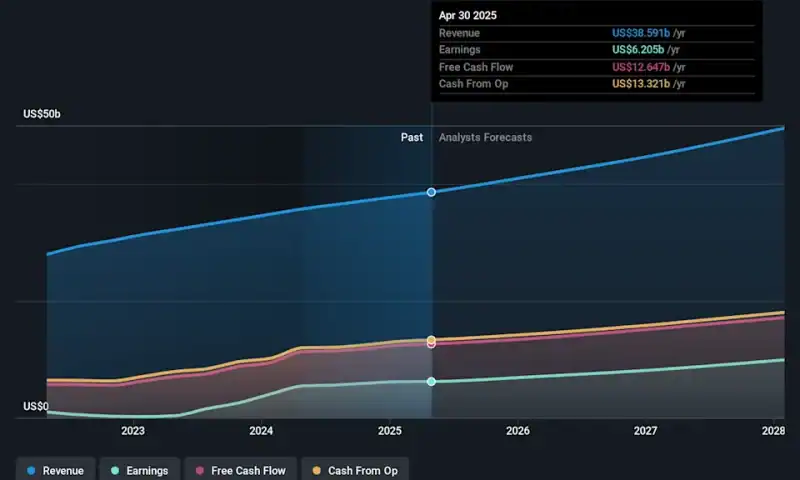This screenshot has height=480, width=800.
Task: Click the 'Past' section label
Action: click(412, 137)
